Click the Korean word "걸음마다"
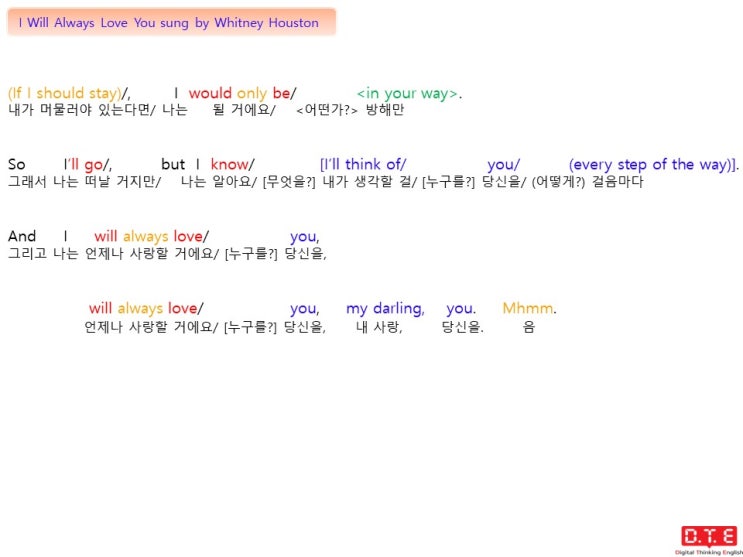743x557 pixels. pos(618,182)
